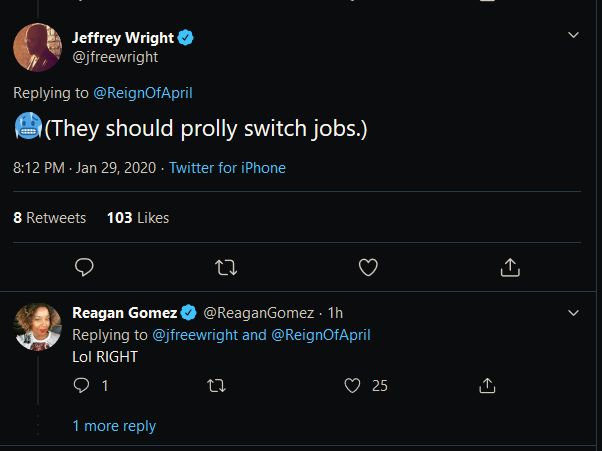
Task: Retweet Reagan Gomez's reply
Action: click(215, 385)
